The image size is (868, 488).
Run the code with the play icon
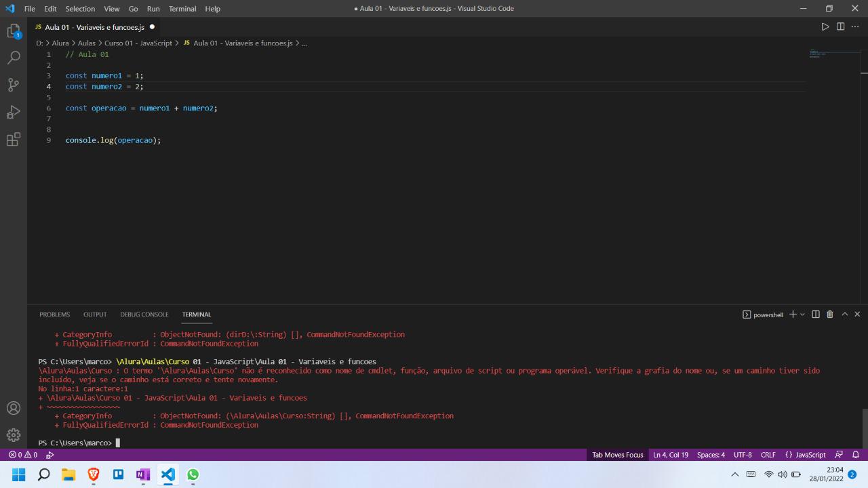[x=825, y=27]
